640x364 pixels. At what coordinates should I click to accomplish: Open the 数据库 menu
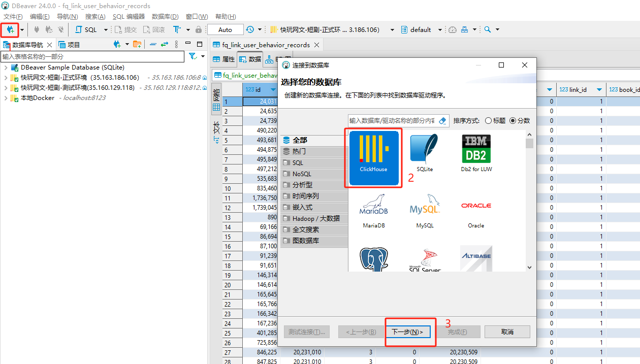[165, 17]
